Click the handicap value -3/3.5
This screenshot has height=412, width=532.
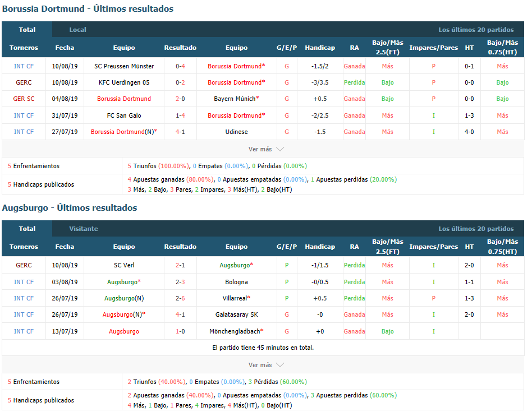(x=320, y=82)
